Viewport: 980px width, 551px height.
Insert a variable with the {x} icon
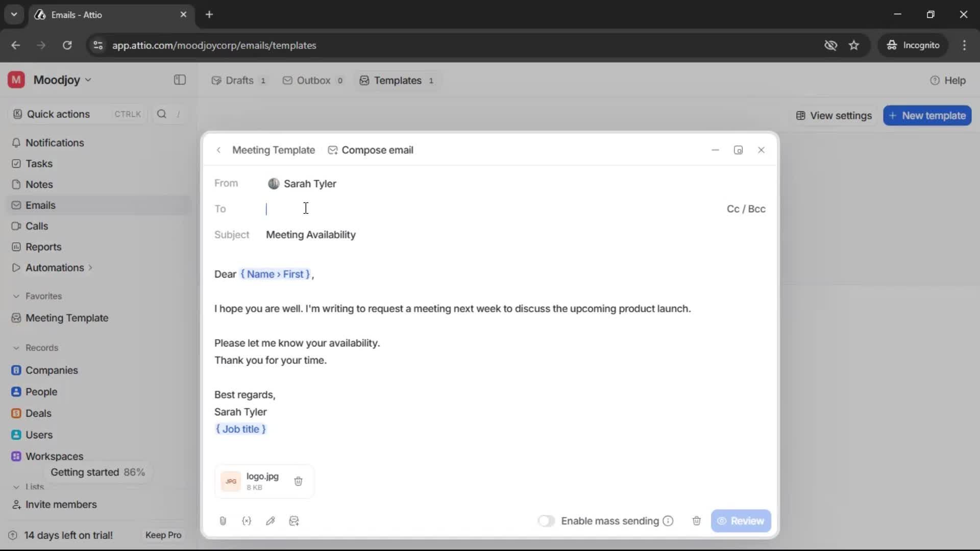(x=247, y=521)
